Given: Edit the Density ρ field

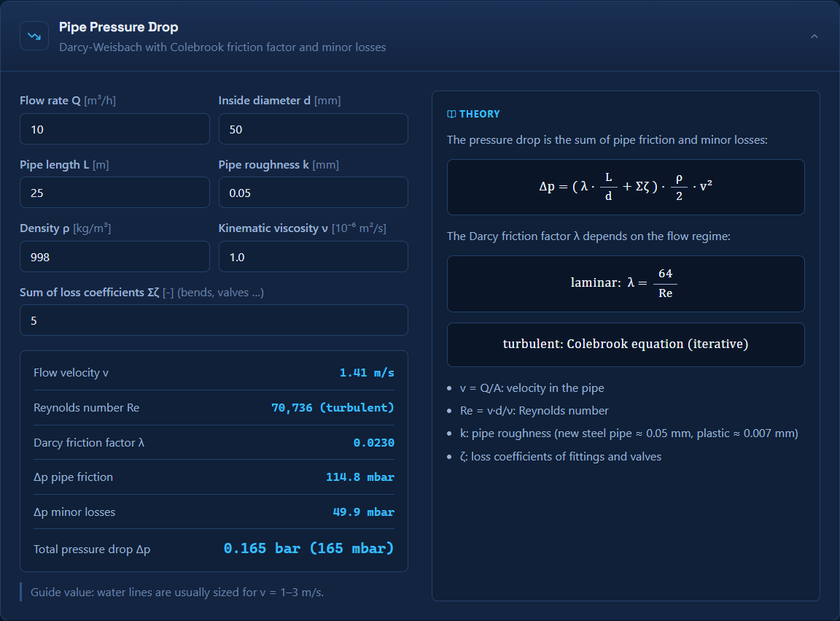Looking at the screenshot, I should pos(114,256).
